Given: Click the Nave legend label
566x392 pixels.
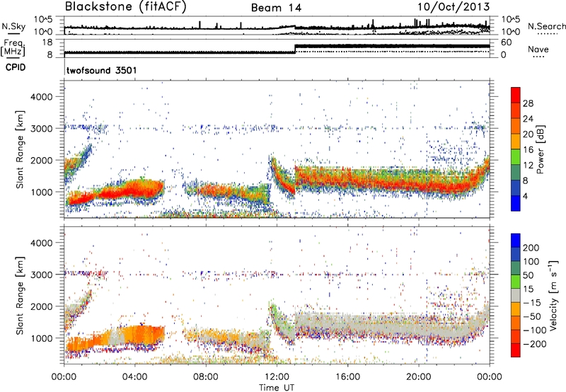Looking at the screenshot, I should tap(538, 49).
